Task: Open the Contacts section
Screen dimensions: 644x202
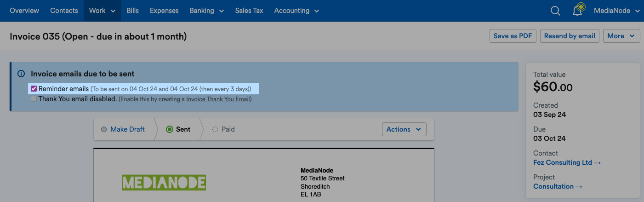Action: [64, 11]
